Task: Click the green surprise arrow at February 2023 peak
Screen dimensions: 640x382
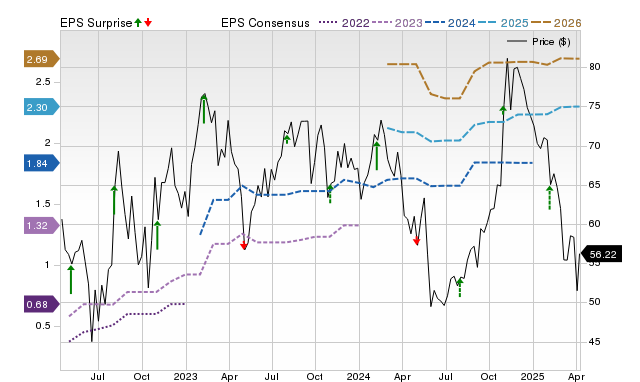Action: point(204,109)
